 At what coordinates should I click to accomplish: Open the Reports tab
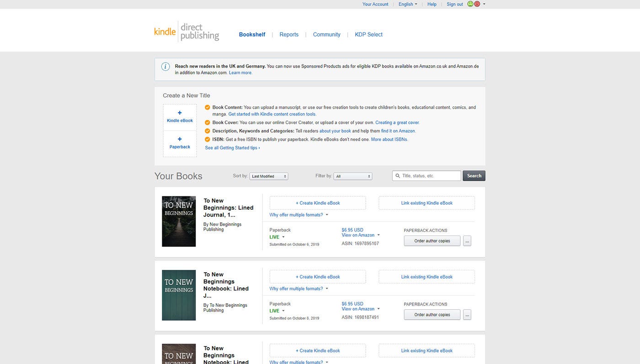(x=289, y=35)
